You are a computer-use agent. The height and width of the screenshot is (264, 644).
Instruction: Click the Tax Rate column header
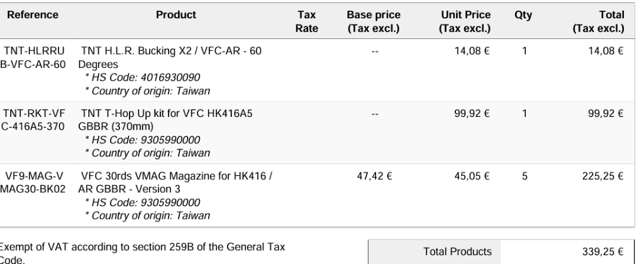309,21
